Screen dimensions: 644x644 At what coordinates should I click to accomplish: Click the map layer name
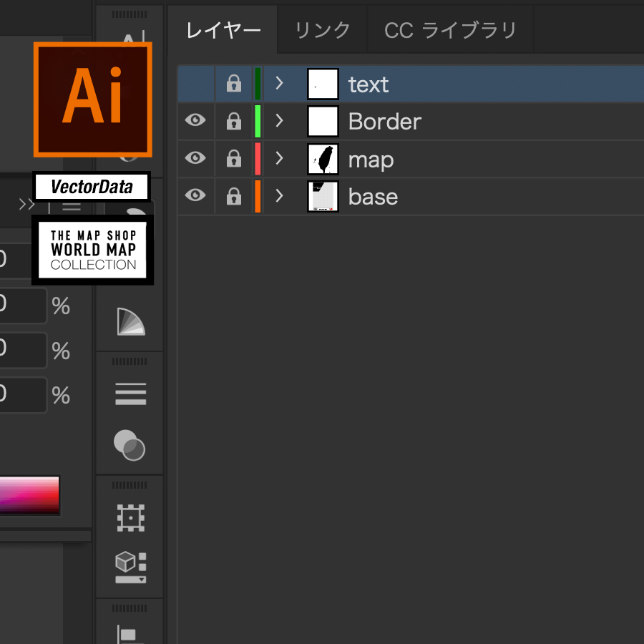point(371,160)
